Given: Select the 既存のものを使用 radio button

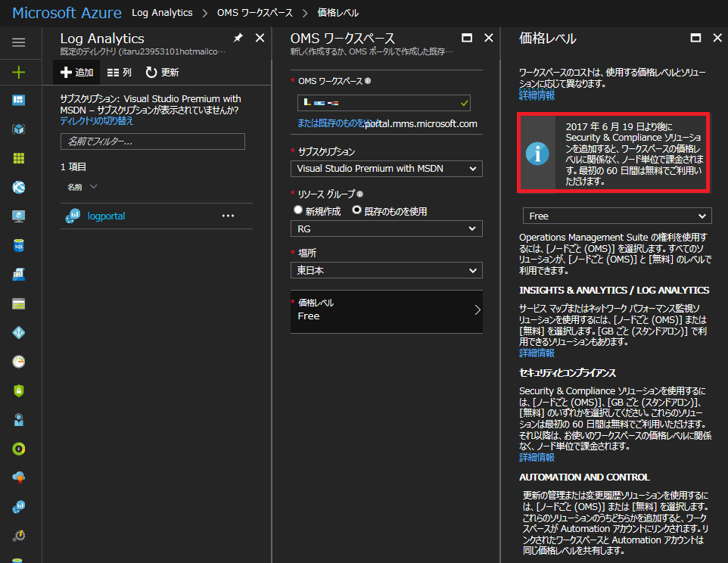Looking at the screenshot, I should click(x=356, y=210).
